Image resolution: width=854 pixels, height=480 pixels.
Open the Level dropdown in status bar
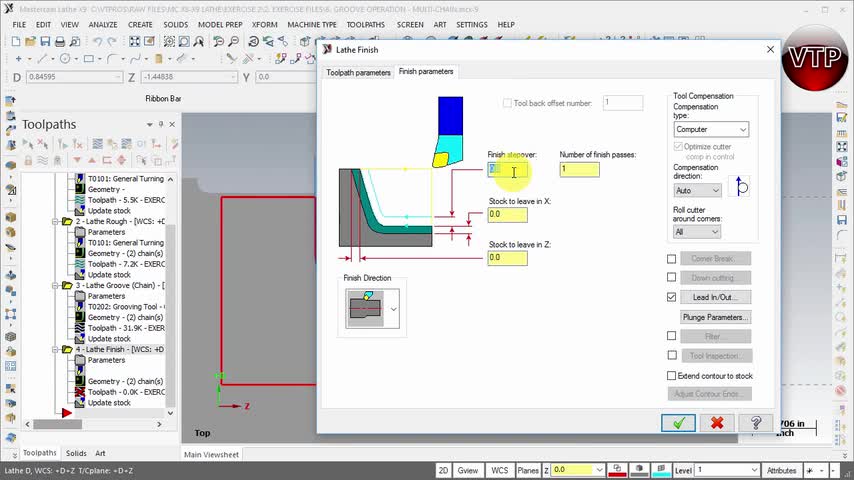(754, 470)
